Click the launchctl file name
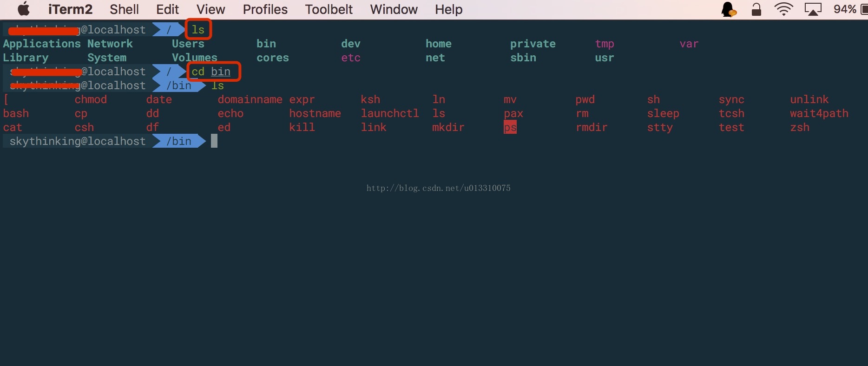Viewport: 868px width, 366px height. coord(390,113)
